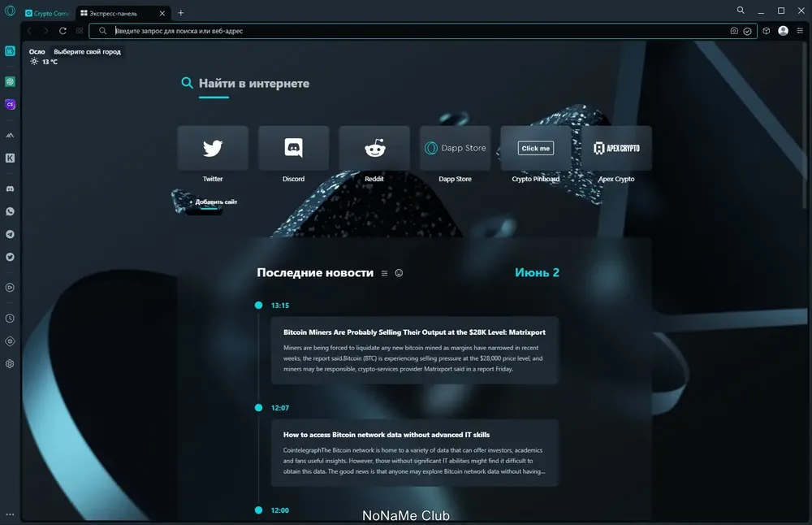This screenshot has height=525, width=812.
Task: Open the Speed Dial grid icon in toolbar
Action: (x=80, y=31)
